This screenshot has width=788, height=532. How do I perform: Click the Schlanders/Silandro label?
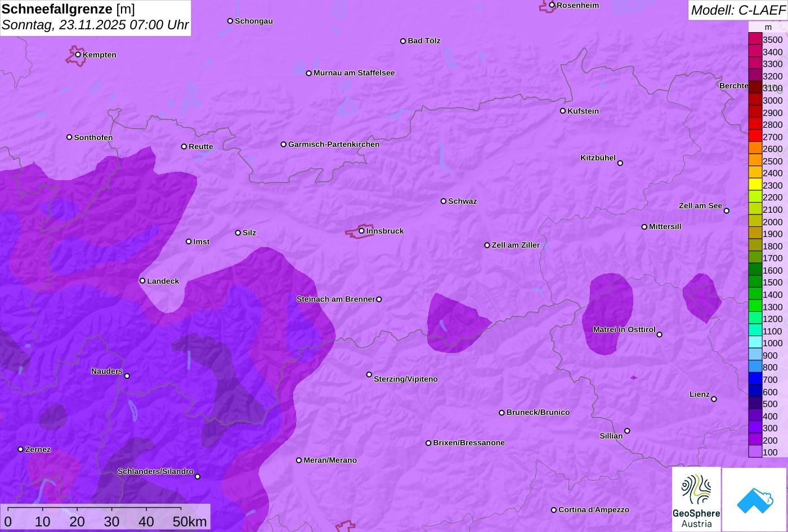(x=155, y=471)
